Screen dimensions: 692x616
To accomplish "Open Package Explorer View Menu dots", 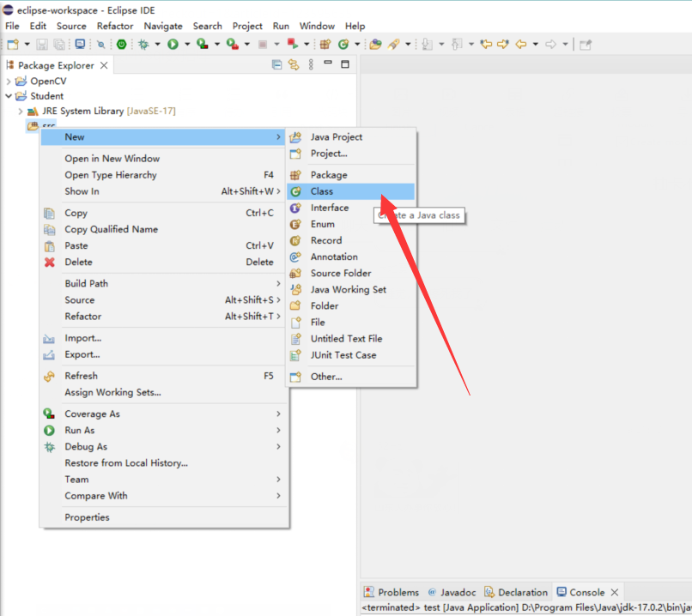I will 311,65.
